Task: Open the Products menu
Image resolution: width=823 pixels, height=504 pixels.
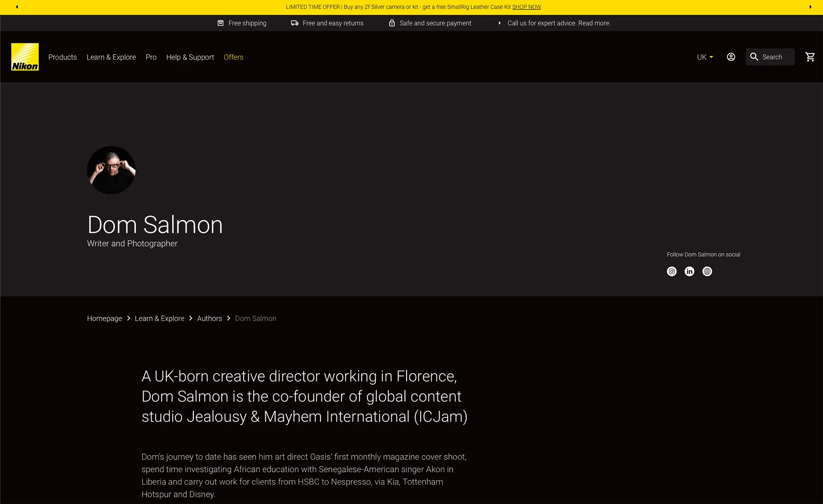Action: tap(63, 57)
